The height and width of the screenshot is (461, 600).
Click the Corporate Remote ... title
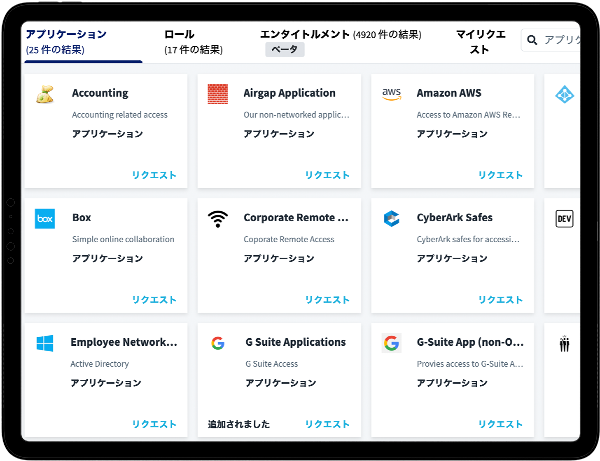click(296, 217)
